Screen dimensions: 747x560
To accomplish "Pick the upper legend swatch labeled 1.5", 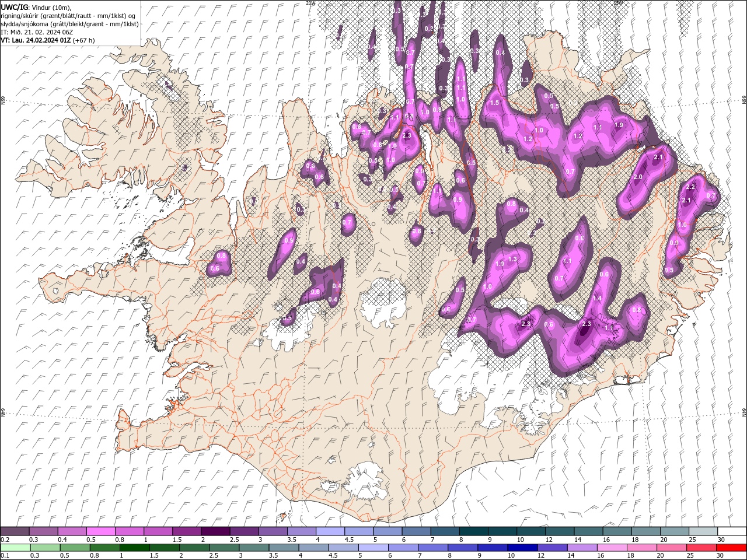I will pos(187,531).
